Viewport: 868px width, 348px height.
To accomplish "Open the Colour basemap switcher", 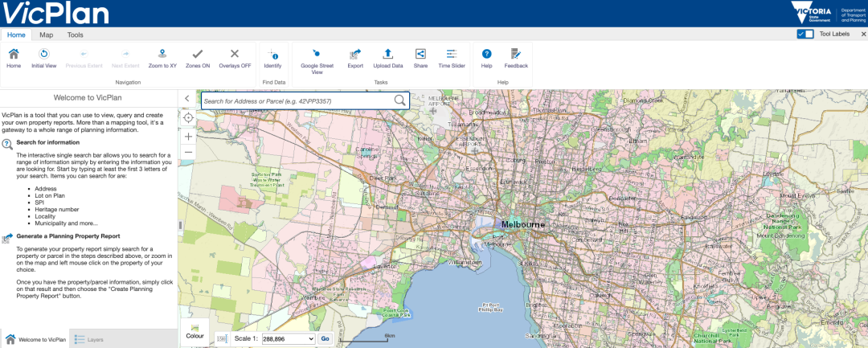I will 194,331.
